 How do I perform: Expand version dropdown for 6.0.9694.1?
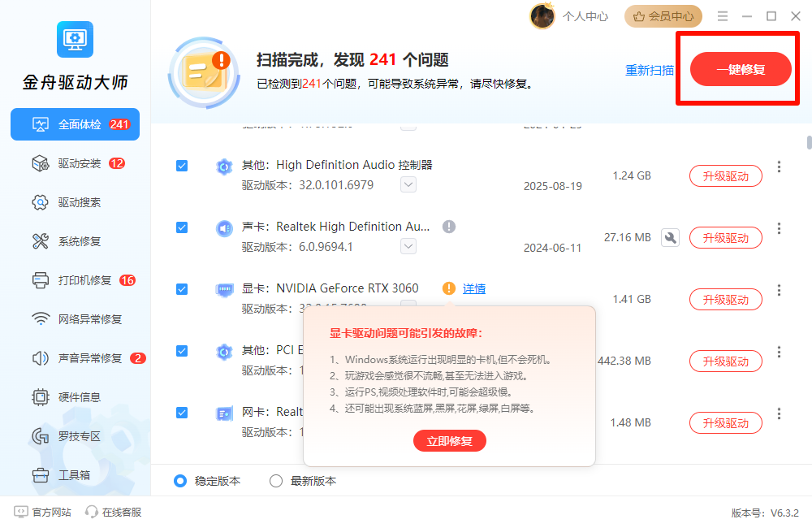408,246
